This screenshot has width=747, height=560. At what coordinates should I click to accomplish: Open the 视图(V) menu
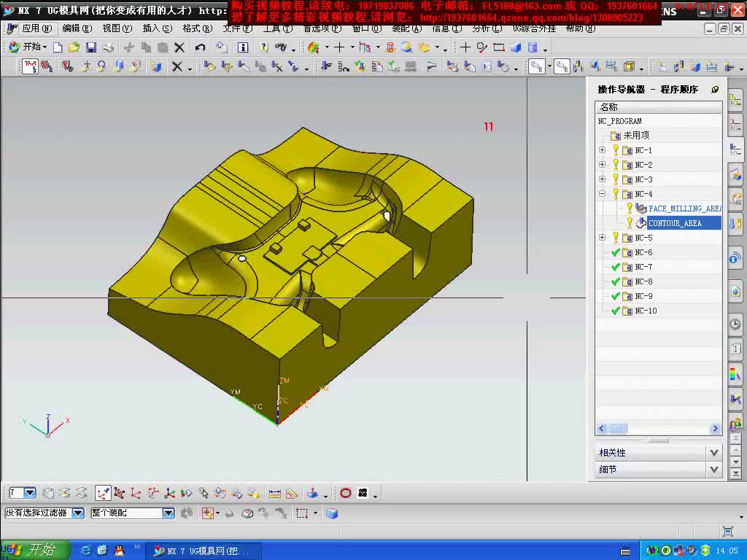coord(117,28)
